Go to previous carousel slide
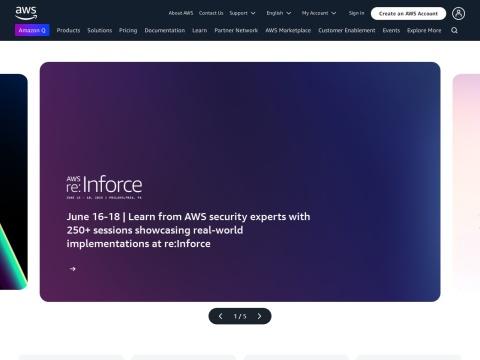 click(220, 316)
